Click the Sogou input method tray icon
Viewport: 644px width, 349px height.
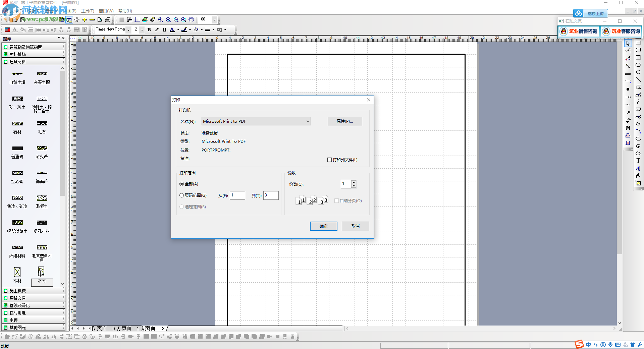click(579, 344)
